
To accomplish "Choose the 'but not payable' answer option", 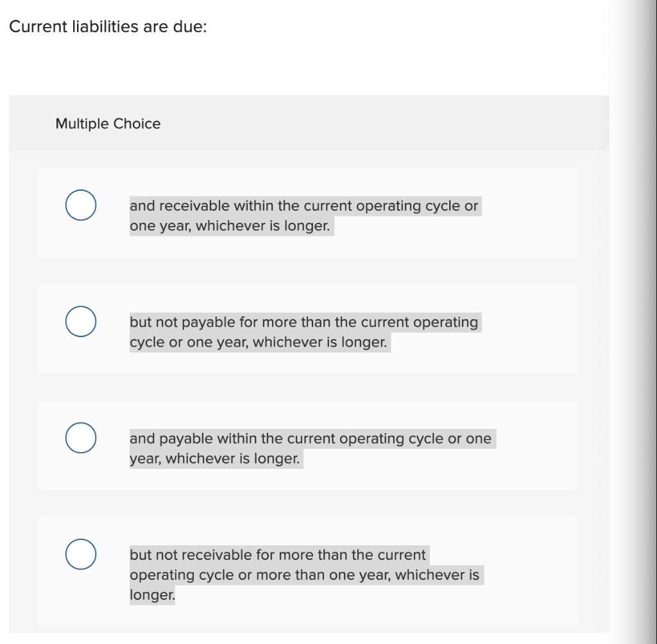I will 80,321.
